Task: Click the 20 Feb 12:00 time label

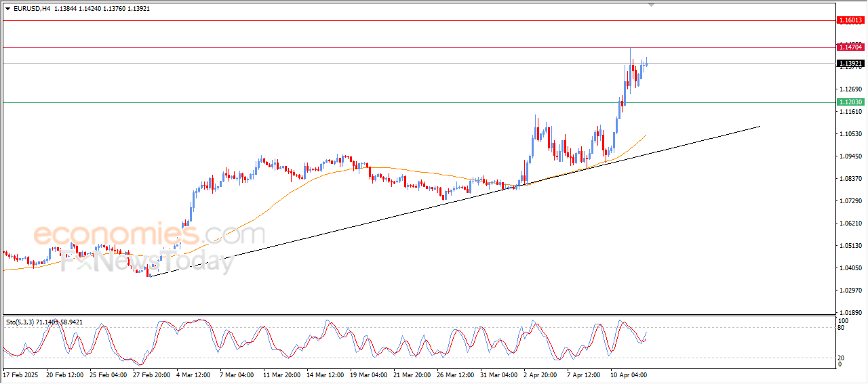Action: (66, 375)
